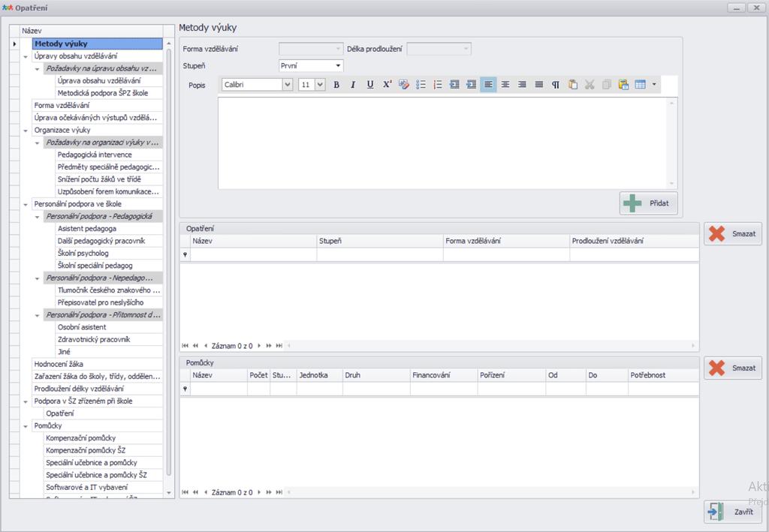The height and width of the screenshot is (532, 769).
Task: Click the tree vertical scrollbar thumb
Action: [169, 262]
